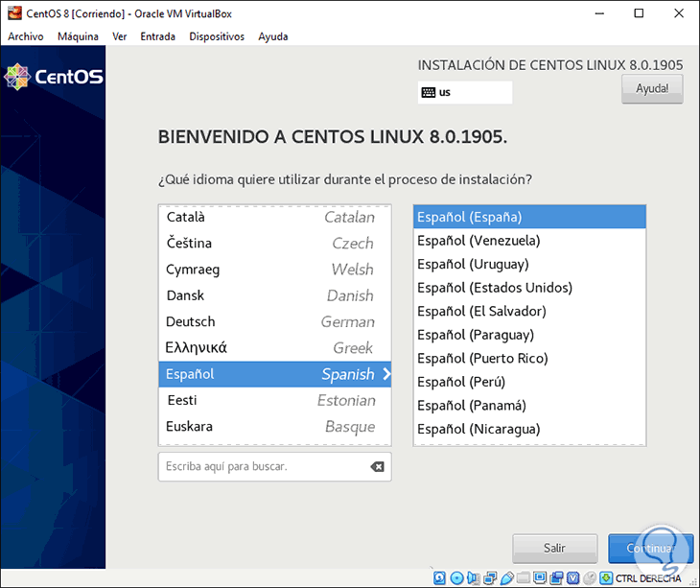Click the video capture status icon
This screenshot has height=588, width=700.
[x=557, y=578]
